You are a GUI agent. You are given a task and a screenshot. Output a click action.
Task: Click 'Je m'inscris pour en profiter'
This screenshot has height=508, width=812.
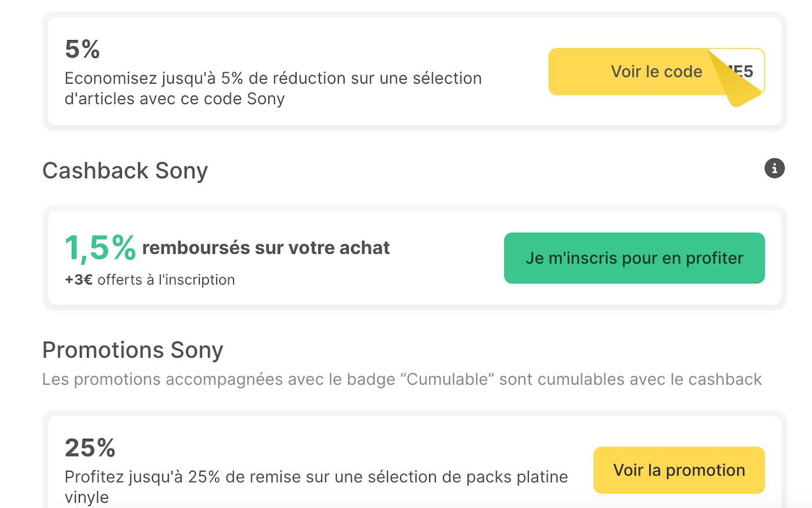click(x=634, y=258)
